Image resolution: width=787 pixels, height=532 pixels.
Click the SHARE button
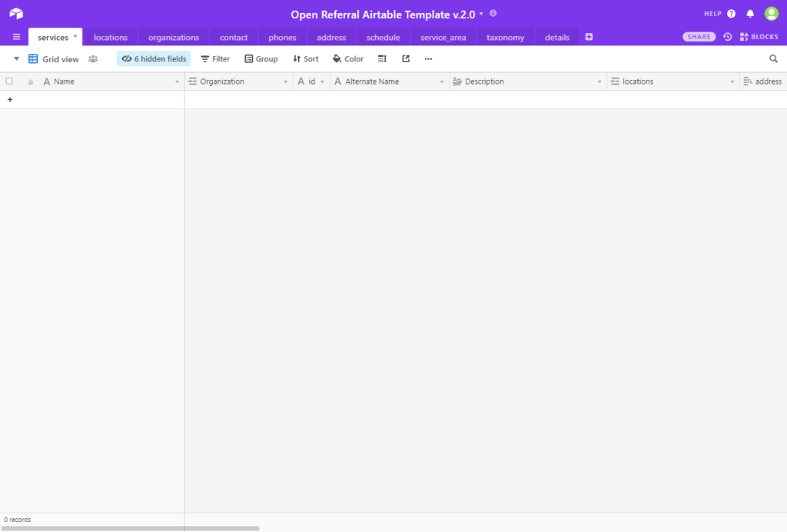tap(699, 37)
